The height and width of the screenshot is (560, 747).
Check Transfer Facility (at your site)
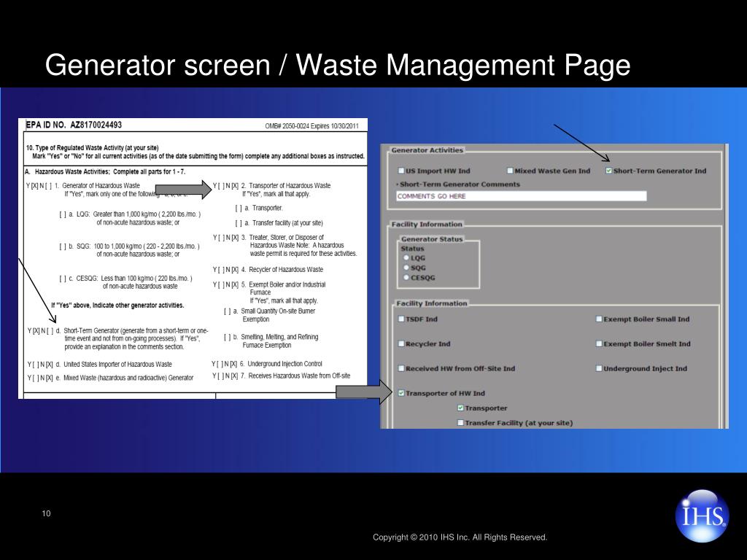pyautogui.click(x=460, y=423)
